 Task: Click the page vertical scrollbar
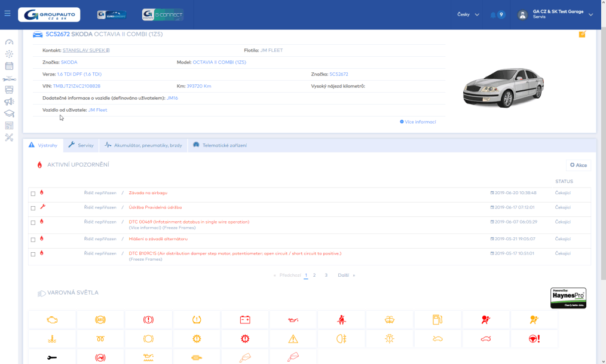click(603, 155)
